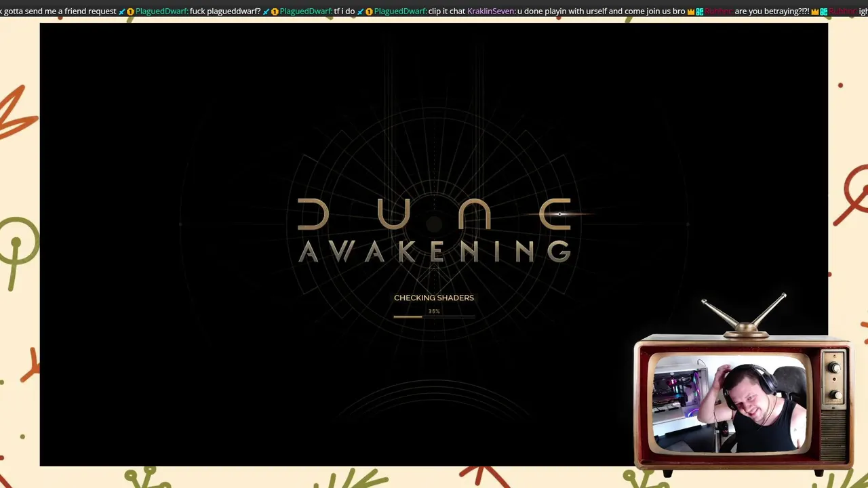The width and height of the screenshot is (868, 488).
Task: Click the red username before 'are you betraying'
Action: pos(719,12)
